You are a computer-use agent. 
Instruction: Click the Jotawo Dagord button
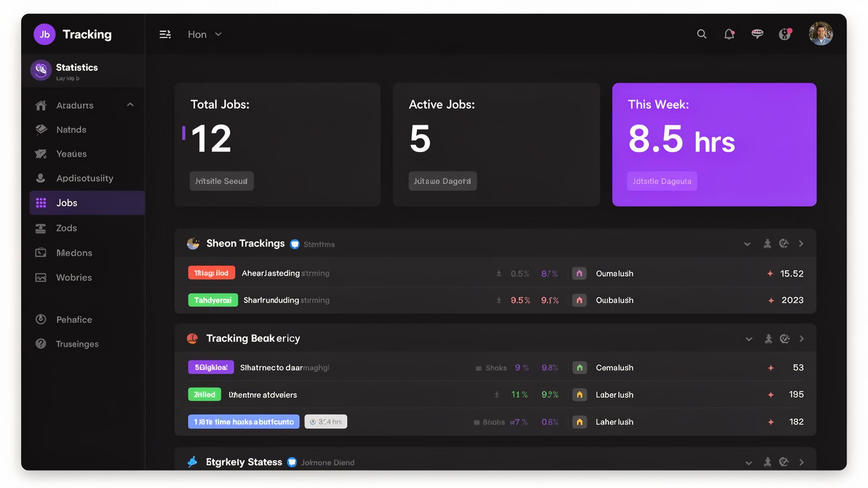tap(443, 181)
